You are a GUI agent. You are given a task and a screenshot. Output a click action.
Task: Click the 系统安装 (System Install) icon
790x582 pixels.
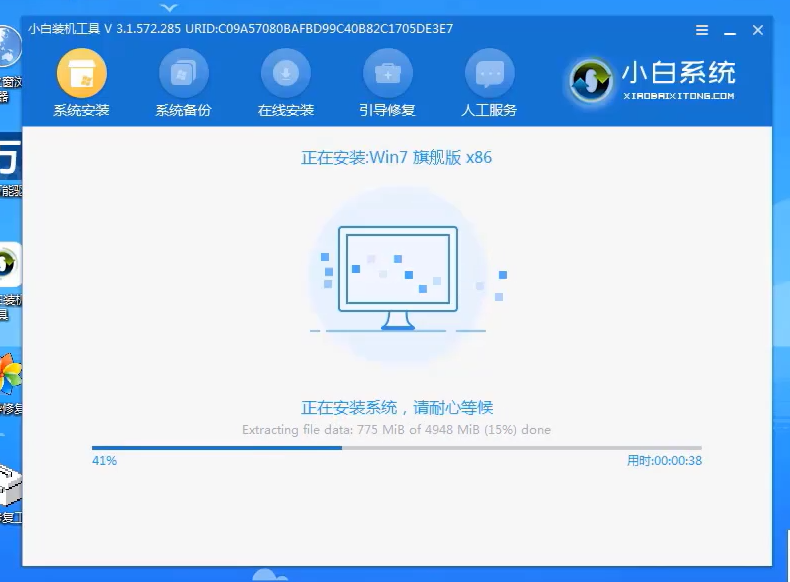point(81,73)
